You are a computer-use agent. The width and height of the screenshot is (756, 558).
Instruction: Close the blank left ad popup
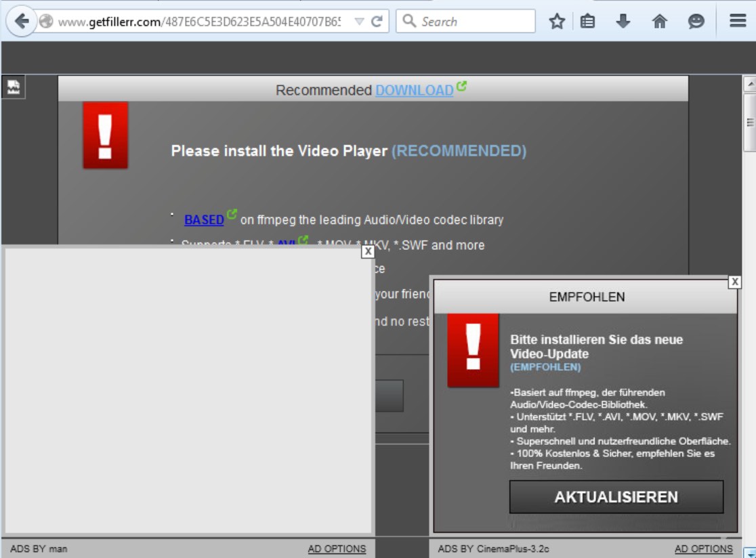[368, 251]
